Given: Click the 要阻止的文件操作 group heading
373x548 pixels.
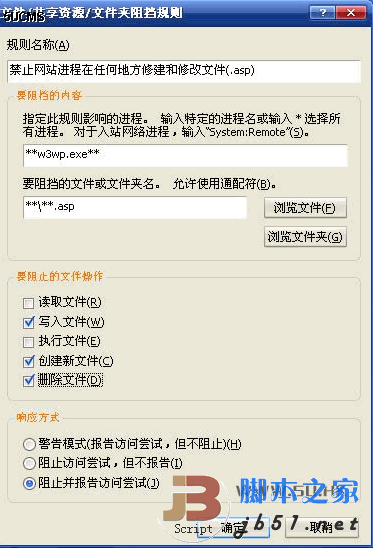Looking at the screenshot, I should tap(60, 276).
